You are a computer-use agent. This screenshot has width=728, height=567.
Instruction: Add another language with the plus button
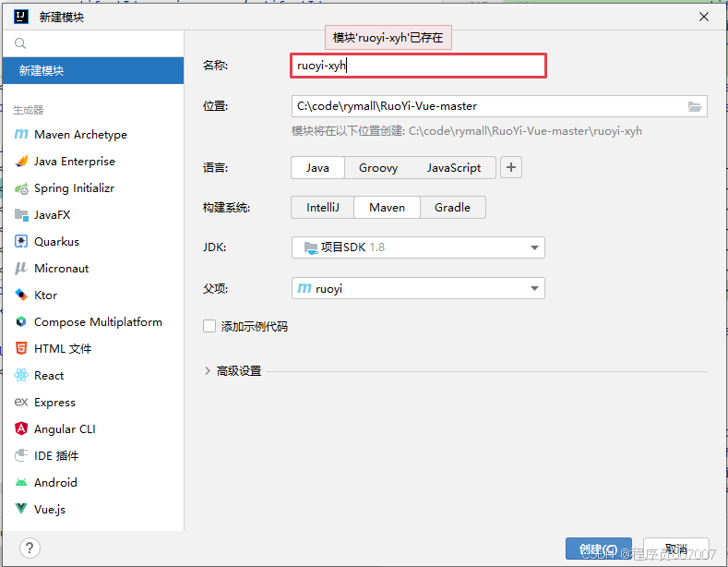tap(511, 167)
